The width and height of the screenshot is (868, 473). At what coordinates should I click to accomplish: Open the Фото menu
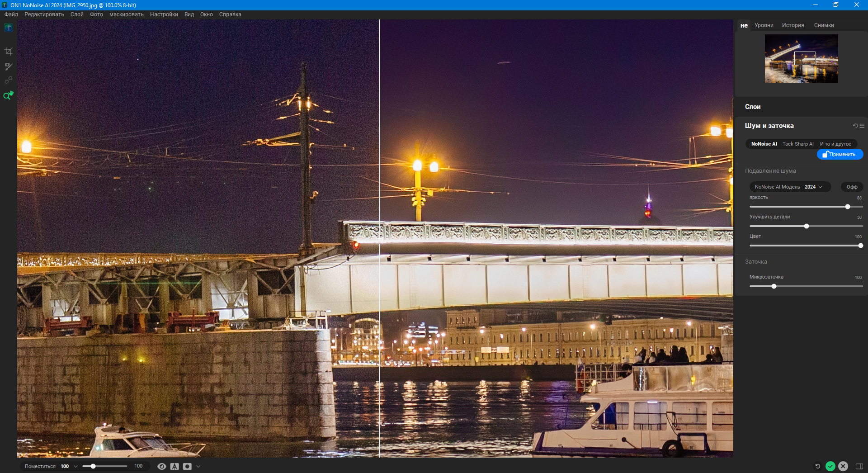[x=96, y=14]
